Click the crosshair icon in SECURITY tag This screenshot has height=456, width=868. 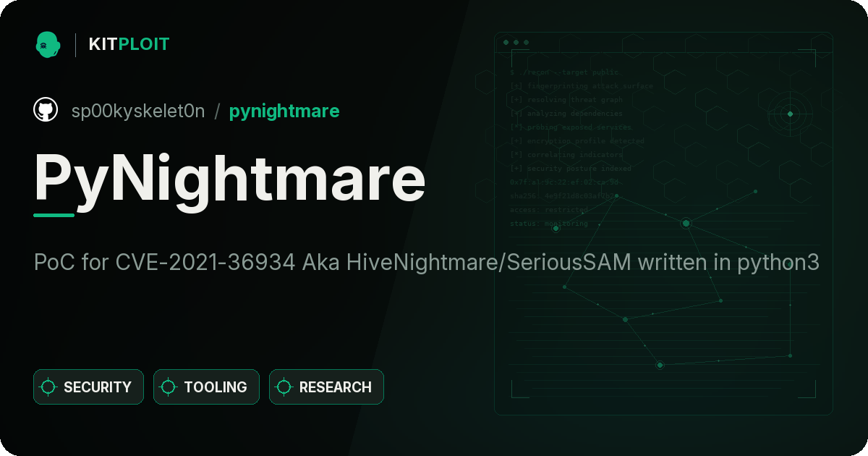coord(48,387)
